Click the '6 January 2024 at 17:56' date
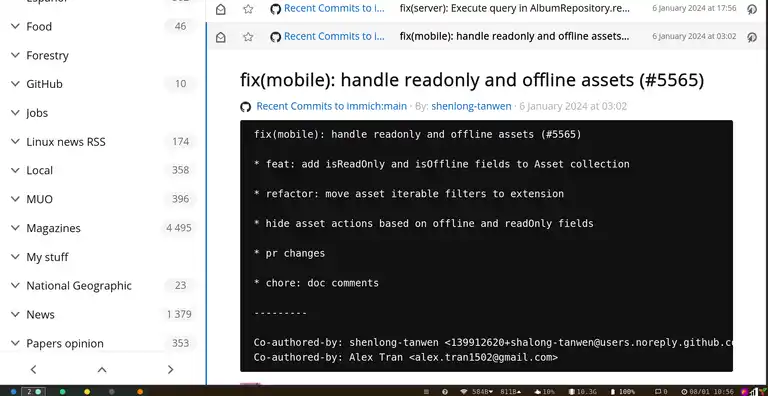Image resolution: width=768 pixels, height=396 pixels. 694,8
